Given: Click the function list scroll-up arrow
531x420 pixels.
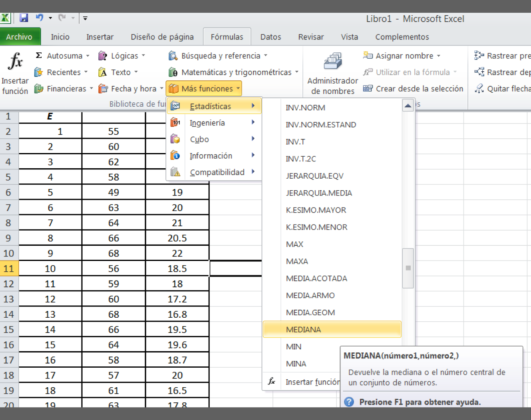Looking at the screenshot, I should pos(408,106).
